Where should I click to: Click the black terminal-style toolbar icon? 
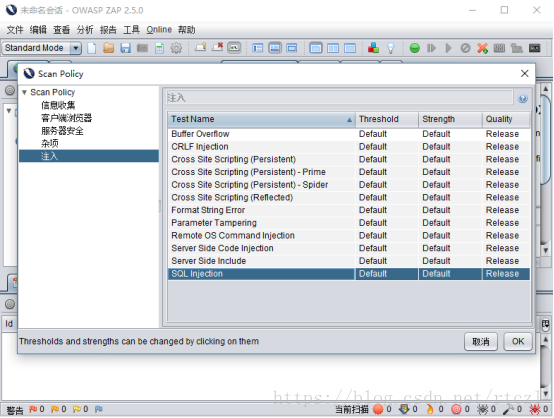(535, 48)
